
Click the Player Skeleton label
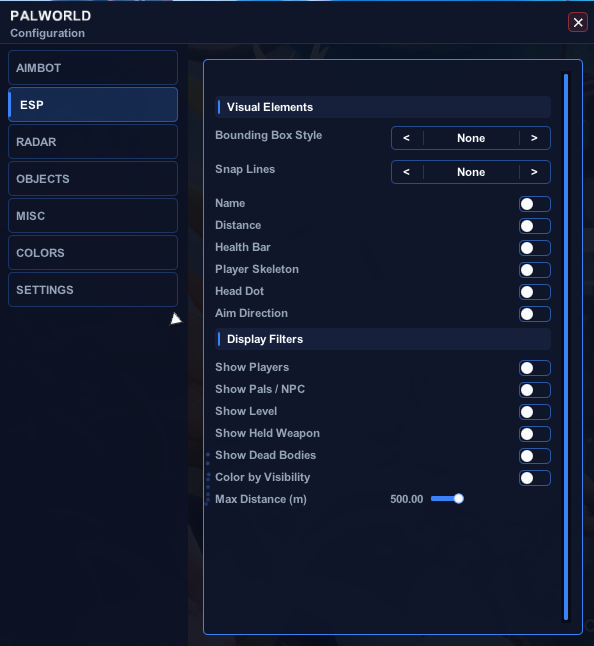pyautogui.click(x=257, y=269)
